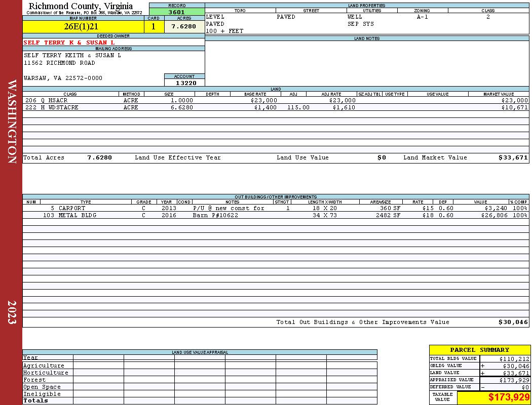Image resolution: width=532 pixels, height=405 pixels.
Task: Select the Horticulture row label
Action: pyautogui.click(x=46, y=373)
